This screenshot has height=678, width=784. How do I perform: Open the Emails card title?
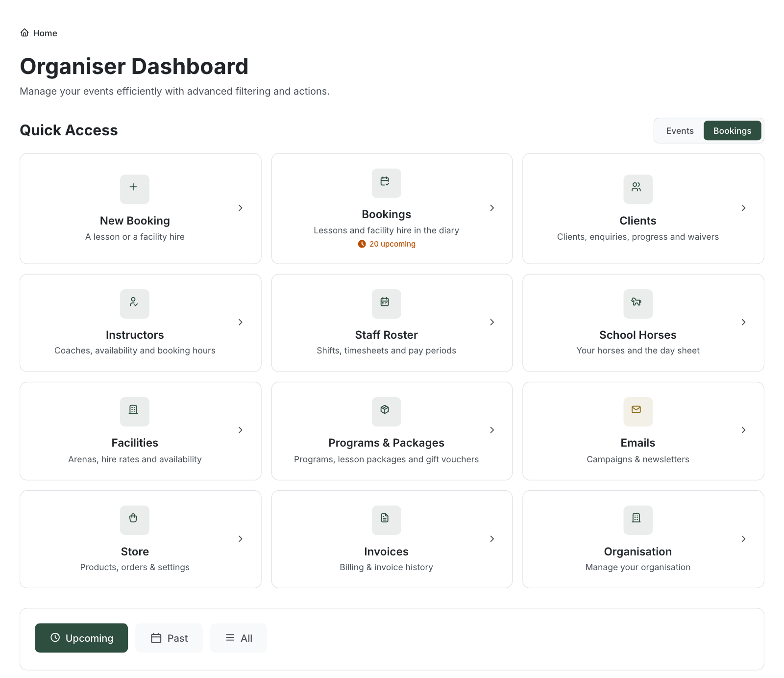coord(637,443)
